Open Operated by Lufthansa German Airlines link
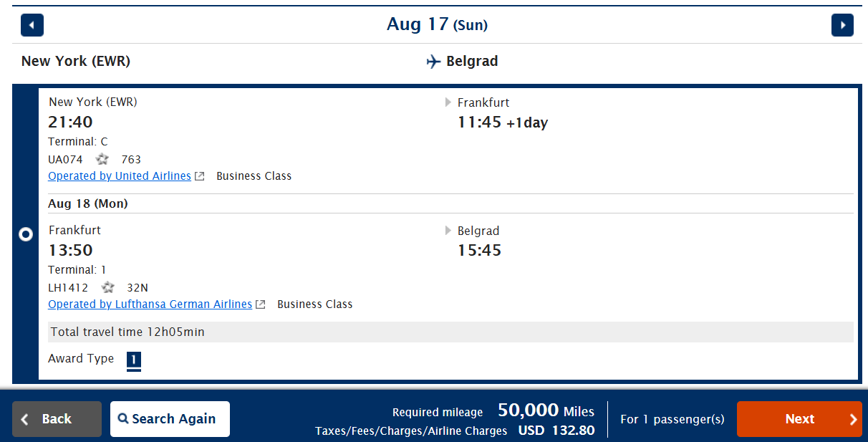 pos(150,304)
